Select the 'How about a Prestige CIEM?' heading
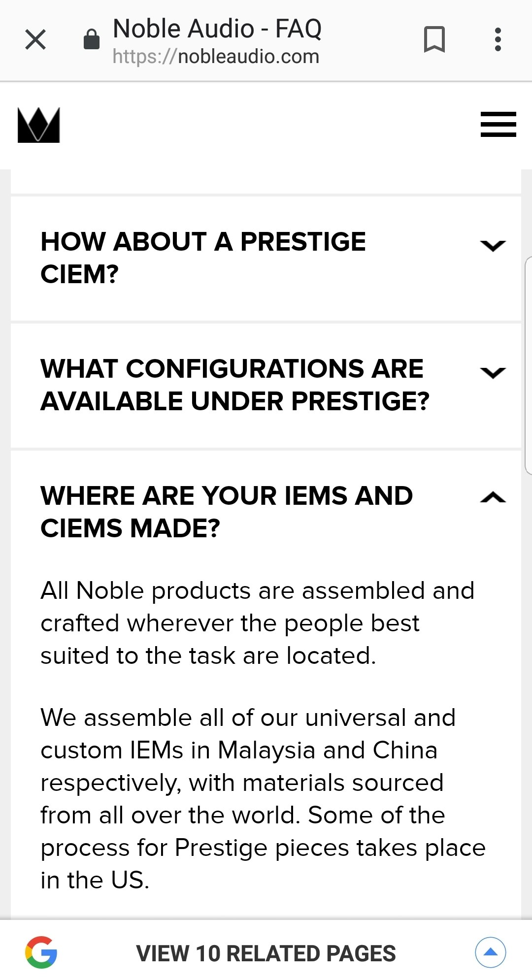Image resolution: width=532 pixels, height=980 pixels. [x=203, y=258]
